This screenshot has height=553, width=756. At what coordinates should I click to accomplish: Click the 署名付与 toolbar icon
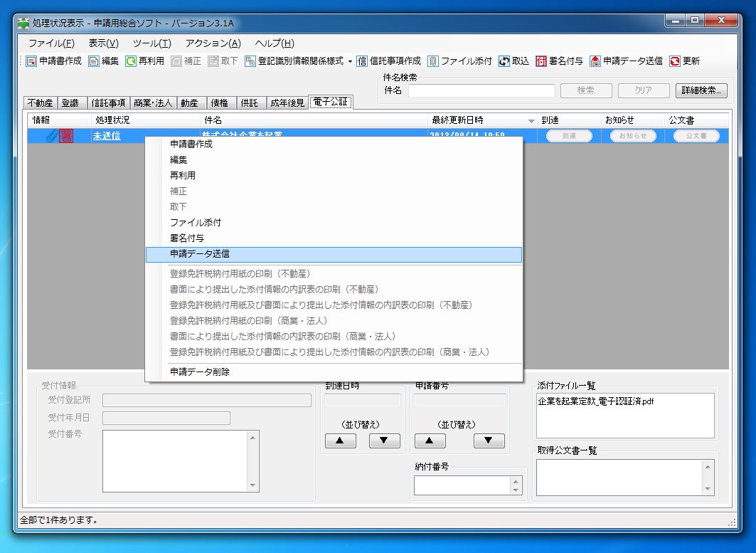541,61
